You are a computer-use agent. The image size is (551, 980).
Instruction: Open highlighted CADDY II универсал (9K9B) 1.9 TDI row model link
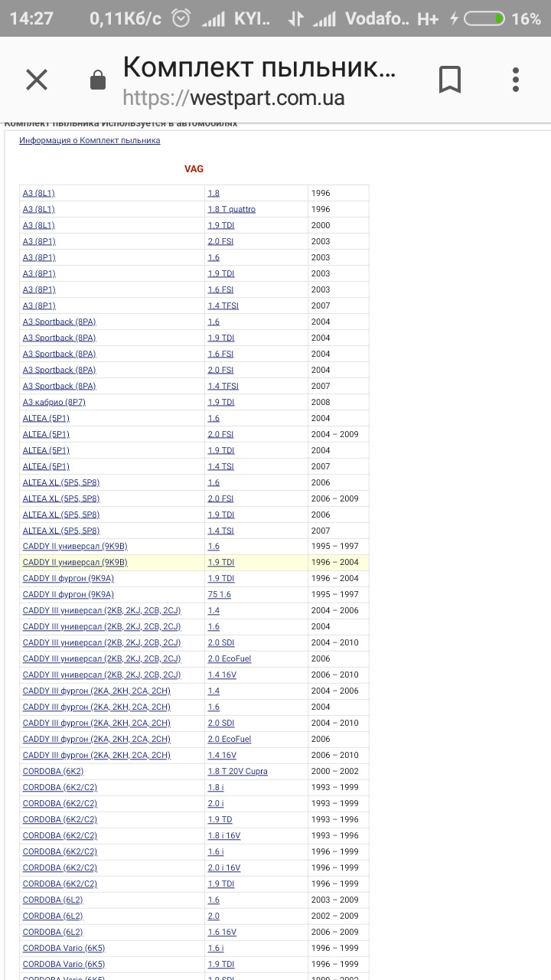(x=75, y=562)
